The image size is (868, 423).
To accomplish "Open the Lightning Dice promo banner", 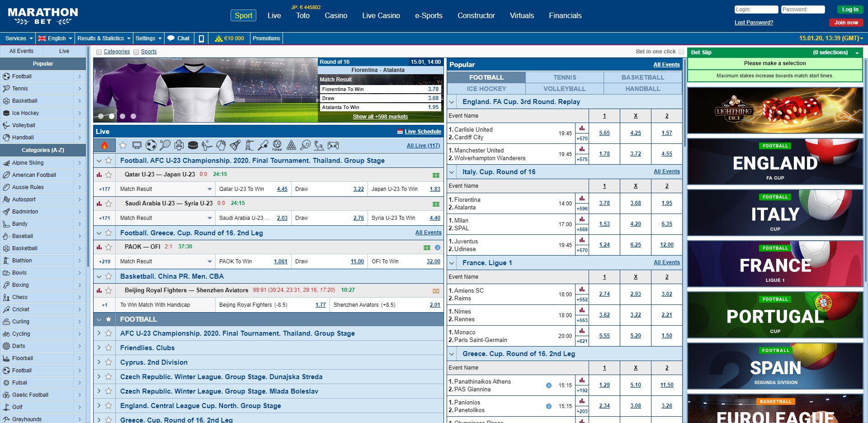I will click(x=775, y=111).
